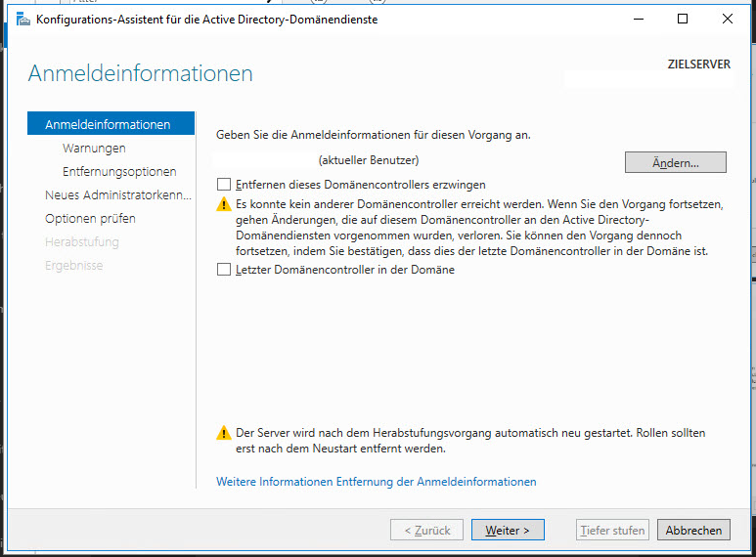Image resolution: width=756 pixels, height=557 pixels.
Task: Click the '(aktueller Benutzer)' label
Action: 369,160
